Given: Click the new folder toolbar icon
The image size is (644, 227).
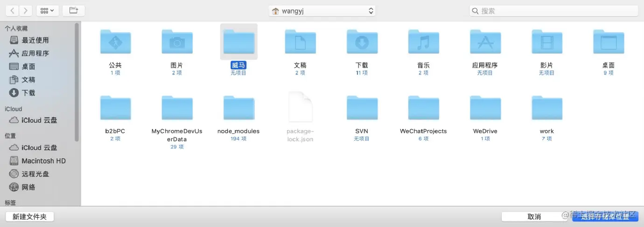Looking at the screenshot, I should [x=73, y=10].
